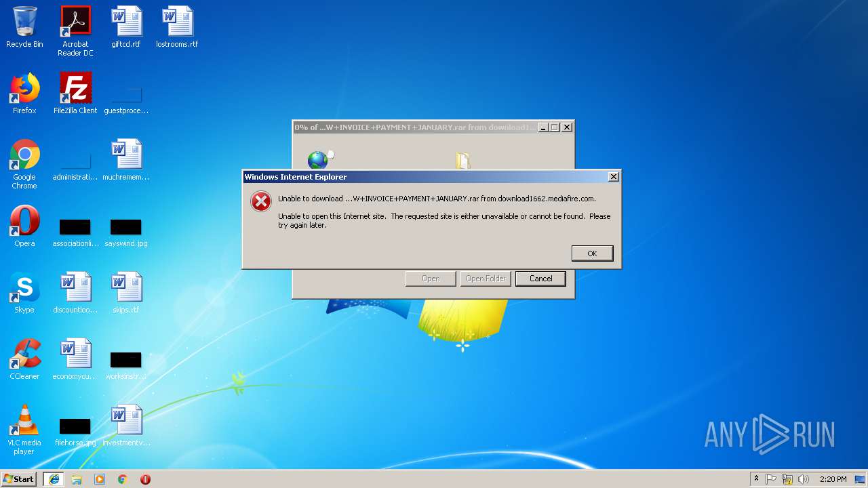Open the volume speaker tray icon
Screen dimensions: 868x488
tap(804, 479)
